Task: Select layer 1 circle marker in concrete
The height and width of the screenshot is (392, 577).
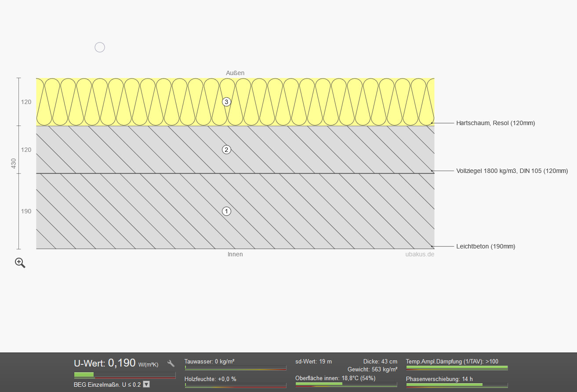Action: tap(226, 211)
